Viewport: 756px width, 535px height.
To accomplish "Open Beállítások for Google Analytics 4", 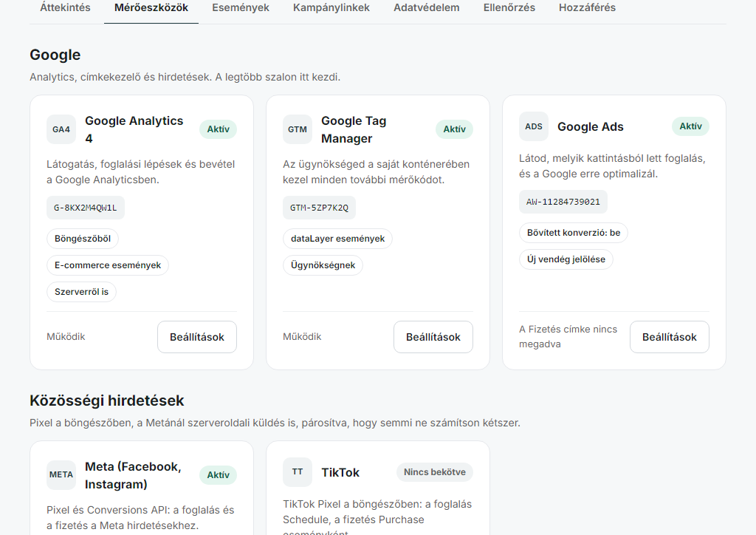I will 196,337.
